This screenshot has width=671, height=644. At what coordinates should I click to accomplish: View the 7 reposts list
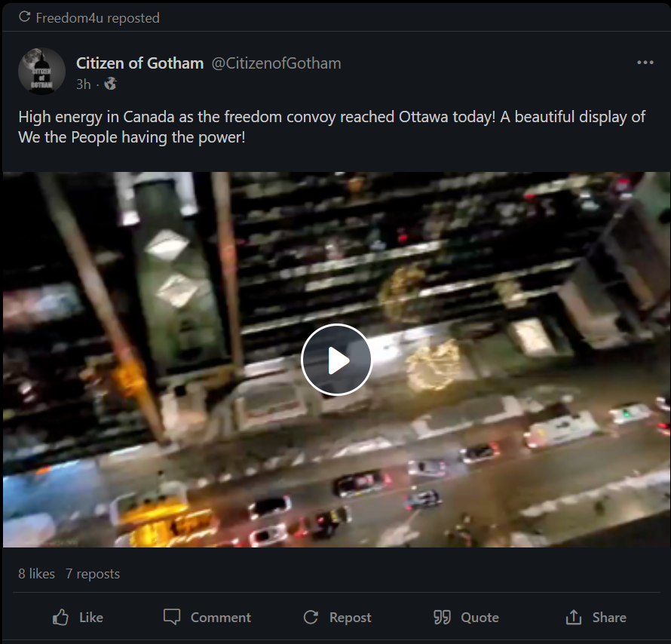(93, 573)
